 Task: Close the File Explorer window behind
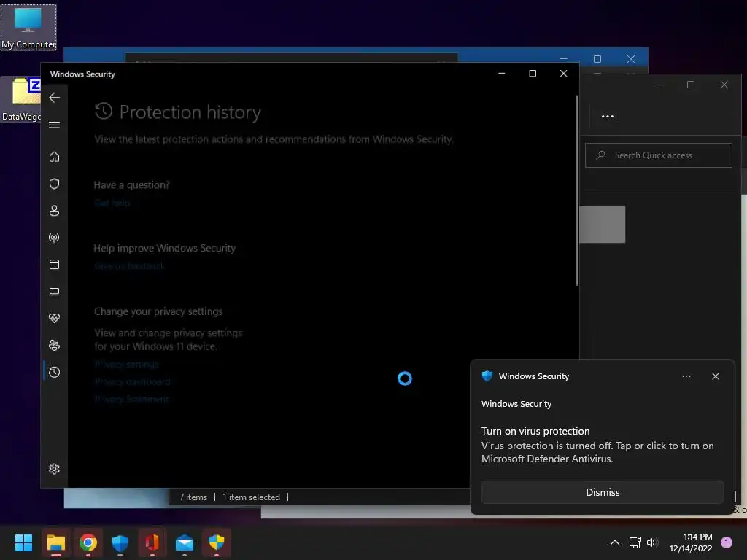[x=724, y=85]
